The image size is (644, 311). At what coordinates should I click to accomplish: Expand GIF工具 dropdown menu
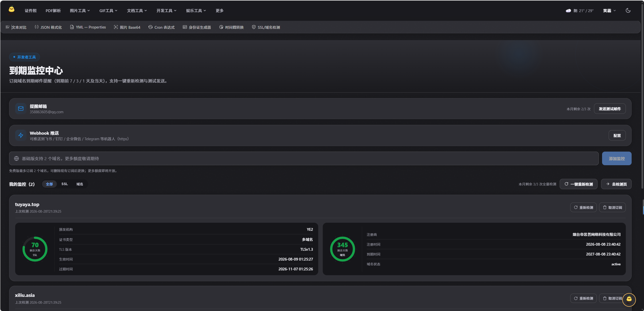click(108, 11)
